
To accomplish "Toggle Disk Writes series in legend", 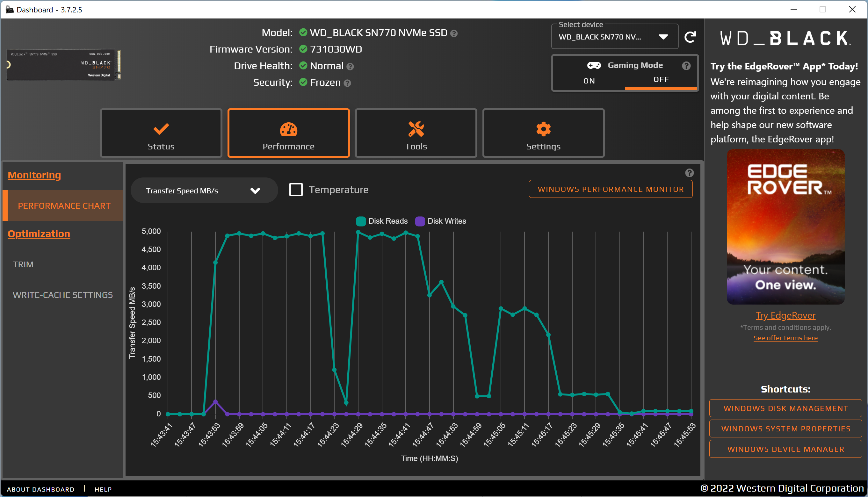I will (441, 221).
